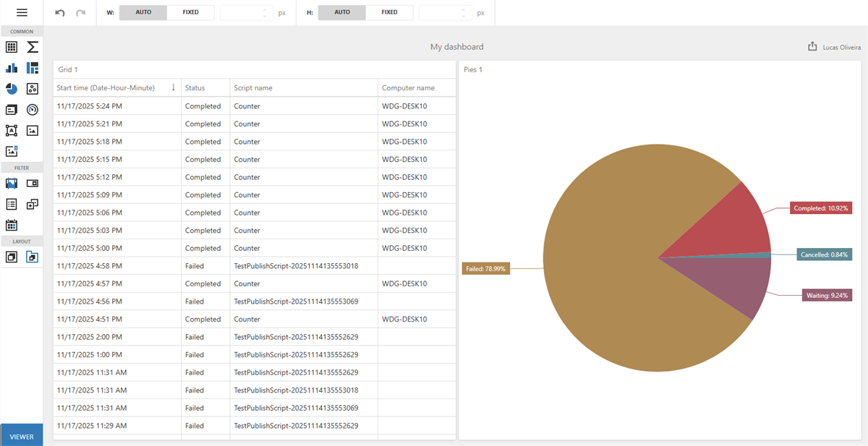Insert a Text Box dashboard item
The image size is (868, 446).
click(x=11, y=109)
